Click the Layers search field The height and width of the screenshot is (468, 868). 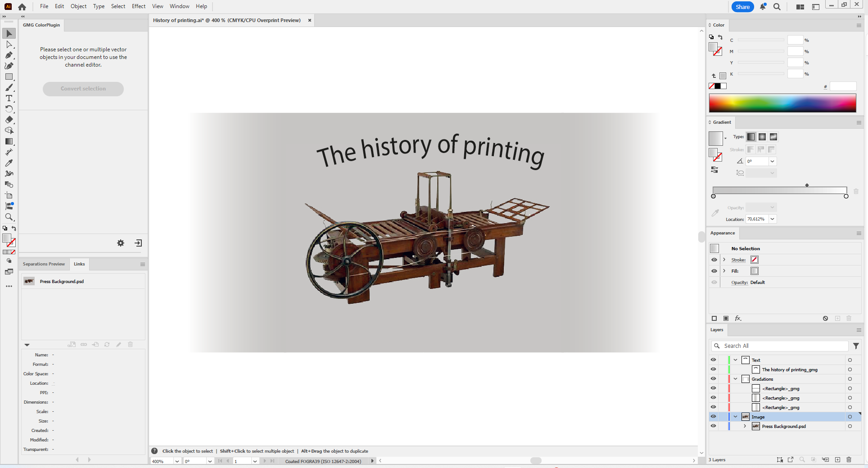click(x=783, y=346)
